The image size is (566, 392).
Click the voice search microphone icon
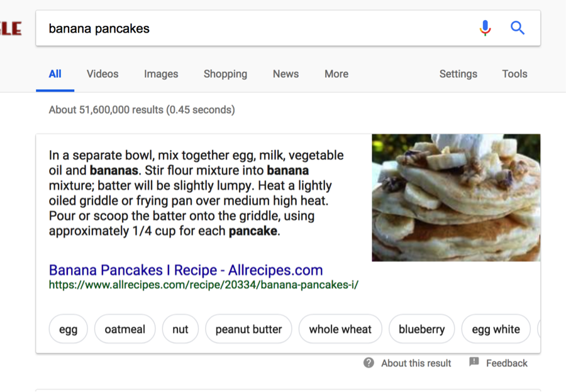point(485,28)
